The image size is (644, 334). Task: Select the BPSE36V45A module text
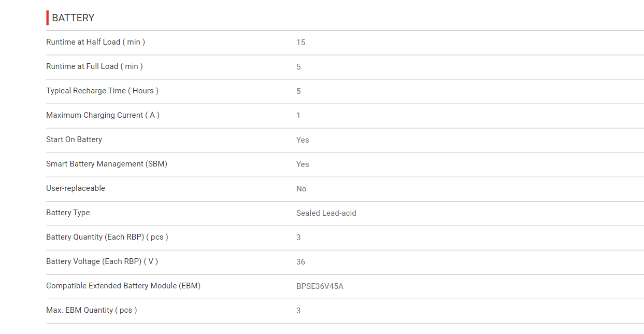pos(320,286)
